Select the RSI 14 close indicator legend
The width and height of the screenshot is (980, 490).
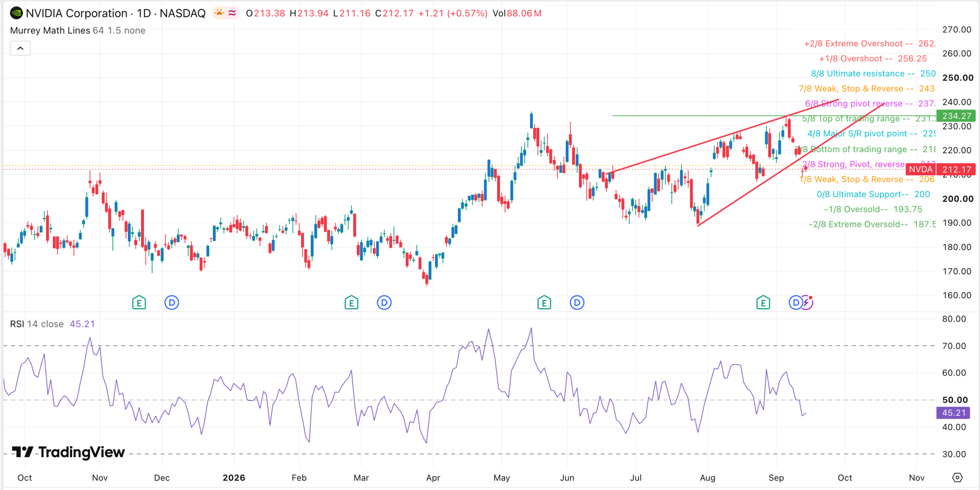(52, 324)
